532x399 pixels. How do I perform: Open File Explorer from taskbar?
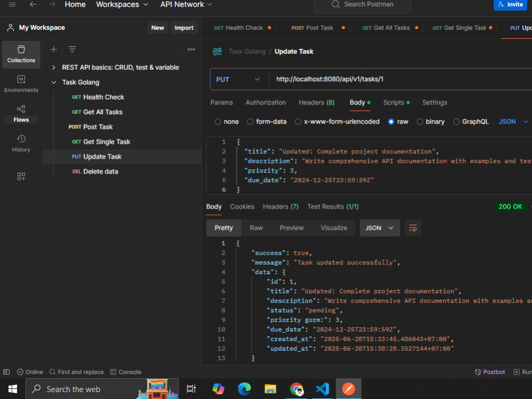tap(270, 389)
